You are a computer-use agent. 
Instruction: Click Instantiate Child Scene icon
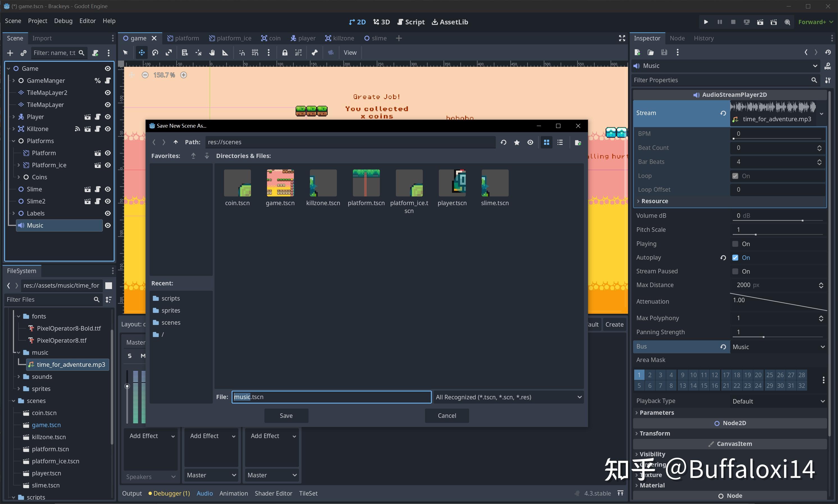point(23,53)
